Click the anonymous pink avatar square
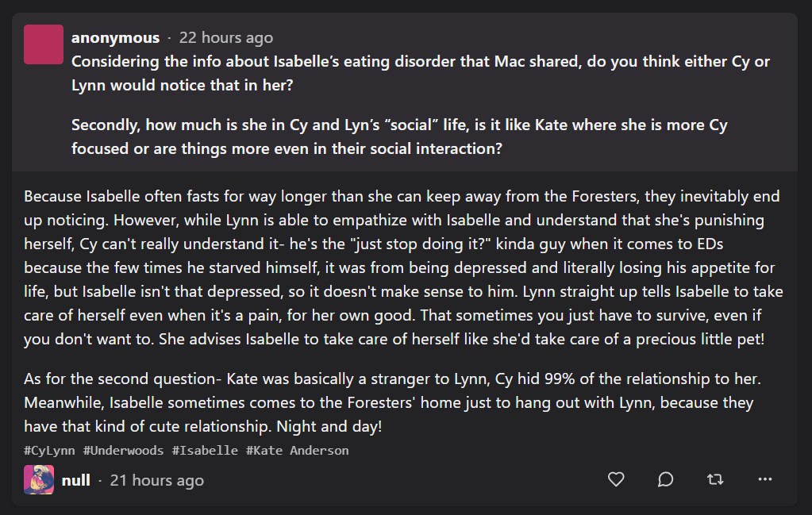 (44, 44)
